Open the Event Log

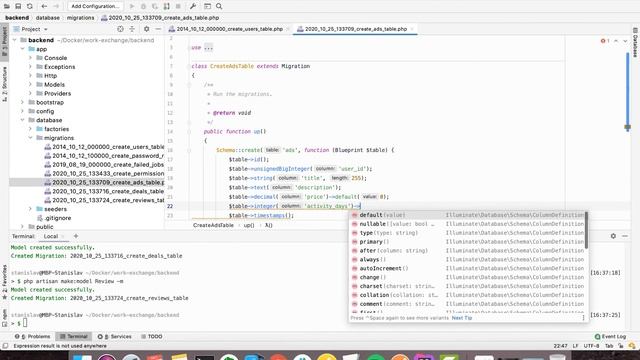pyautogui.click(x=611, y=337)
